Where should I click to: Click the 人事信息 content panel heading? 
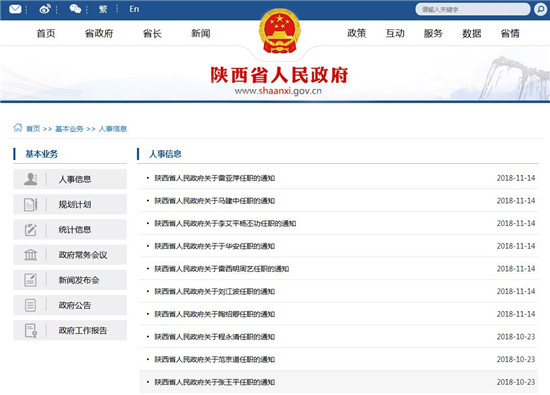coord(165,154)
